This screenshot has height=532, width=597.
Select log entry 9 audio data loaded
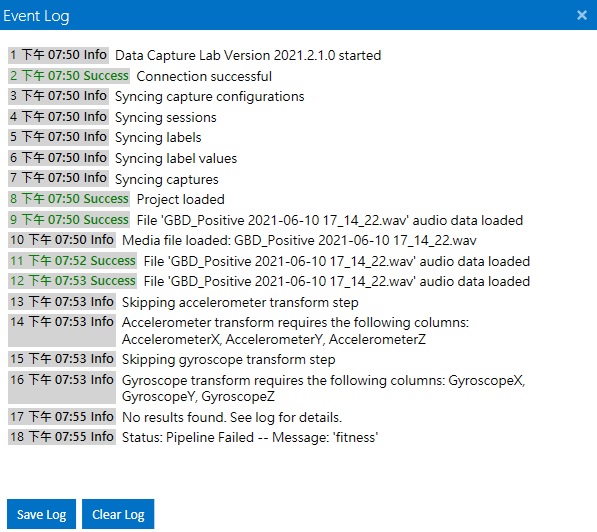(x=266, y=220)
